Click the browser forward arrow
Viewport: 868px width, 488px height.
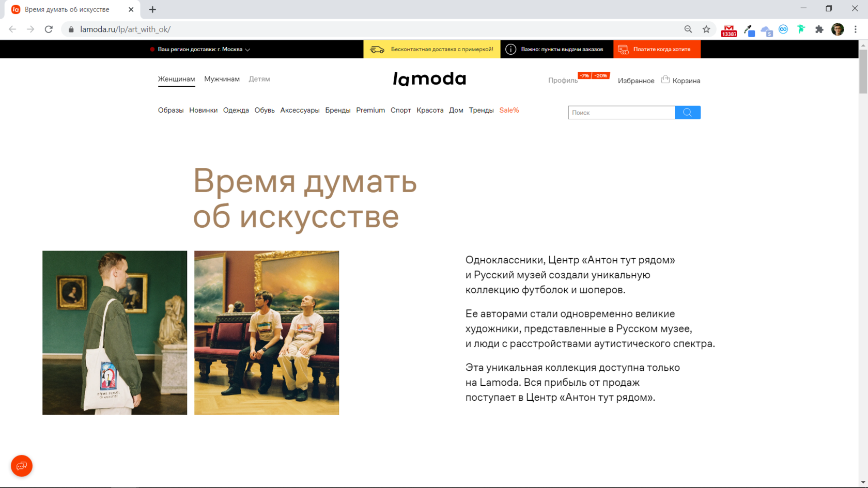(x=30, y=29)
